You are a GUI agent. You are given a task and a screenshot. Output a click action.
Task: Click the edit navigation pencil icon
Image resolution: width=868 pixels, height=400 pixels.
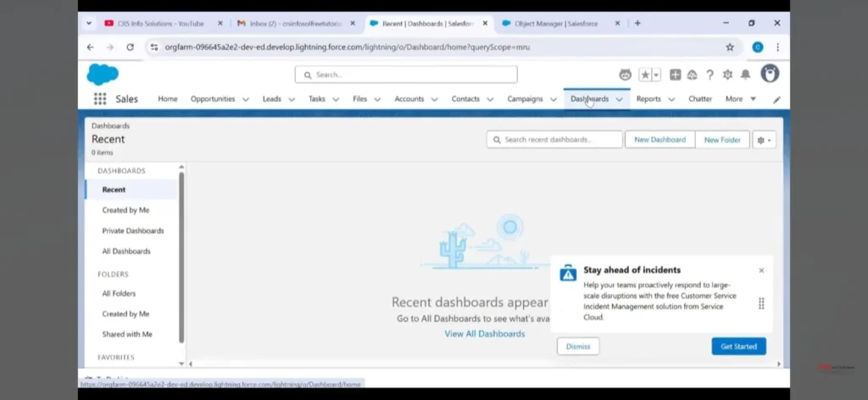[x=776, y=99]
